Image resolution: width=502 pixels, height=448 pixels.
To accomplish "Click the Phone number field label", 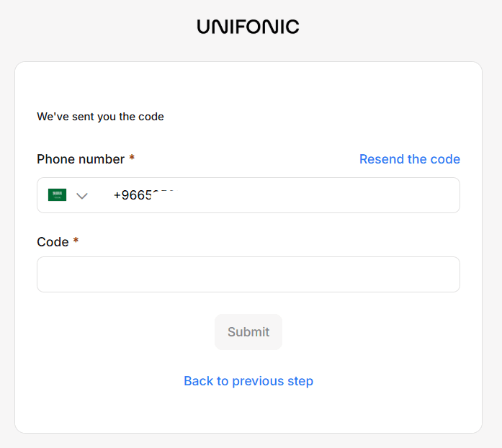I will tap(81, 159).
